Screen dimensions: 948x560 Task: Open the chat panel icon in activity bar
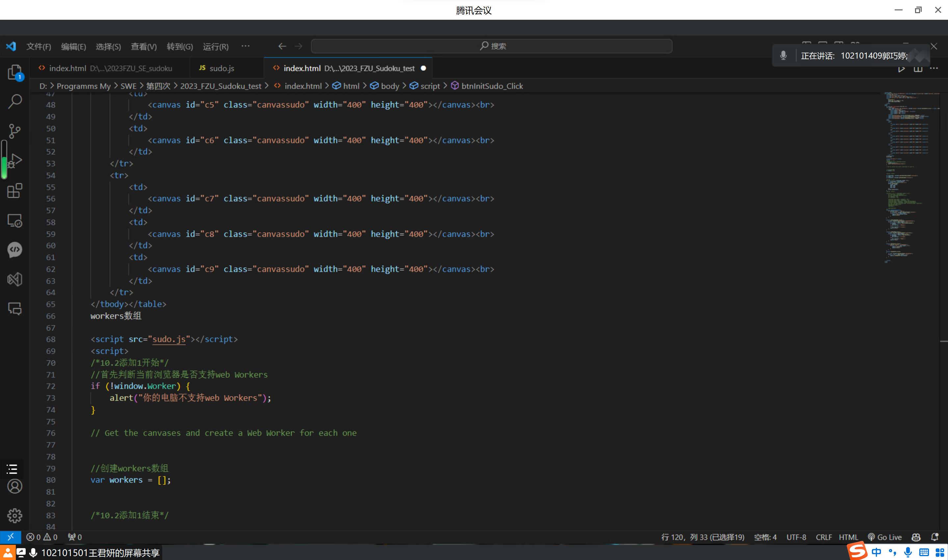click(15, 309)
